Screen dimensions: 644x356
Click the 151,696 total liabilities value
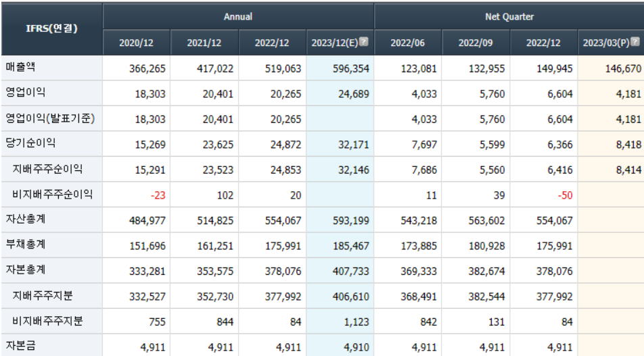tap(147, 246)
